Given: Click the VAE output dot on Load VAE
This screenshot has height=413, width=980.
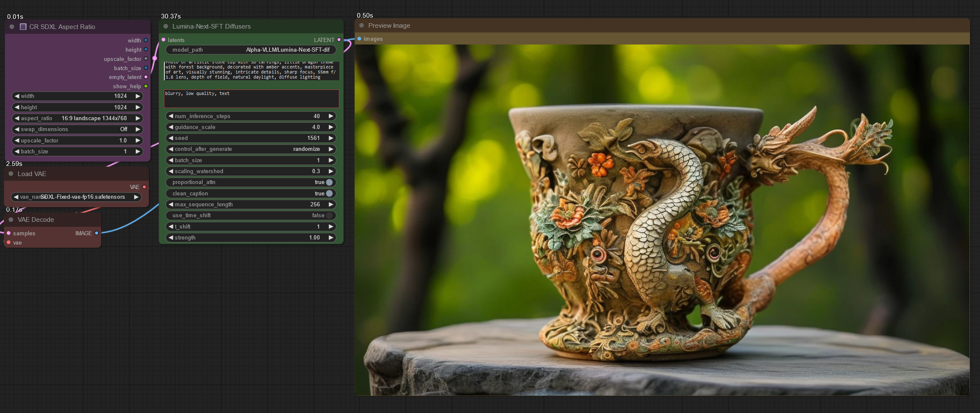Looking at the screenshot, I should (x=143, y=187).
